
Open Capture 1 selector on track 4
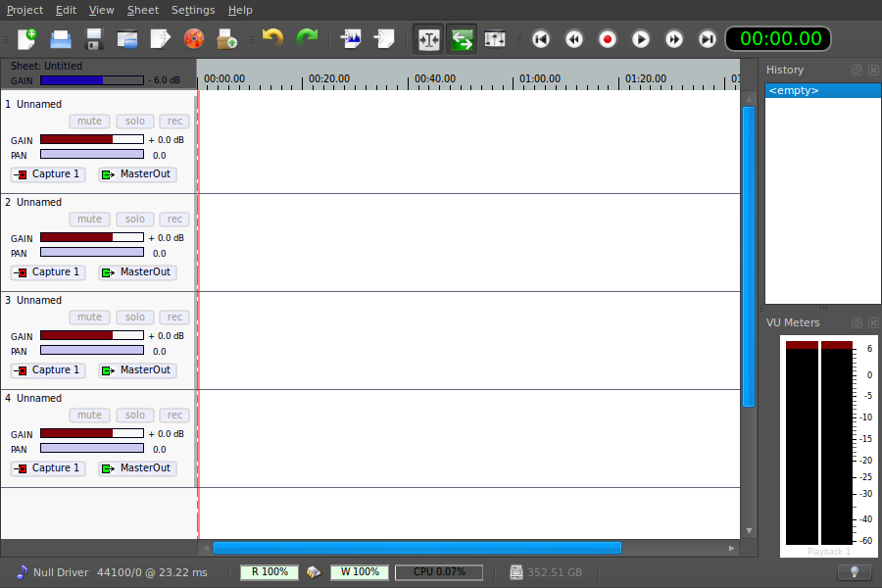click(x=47, y=467)
